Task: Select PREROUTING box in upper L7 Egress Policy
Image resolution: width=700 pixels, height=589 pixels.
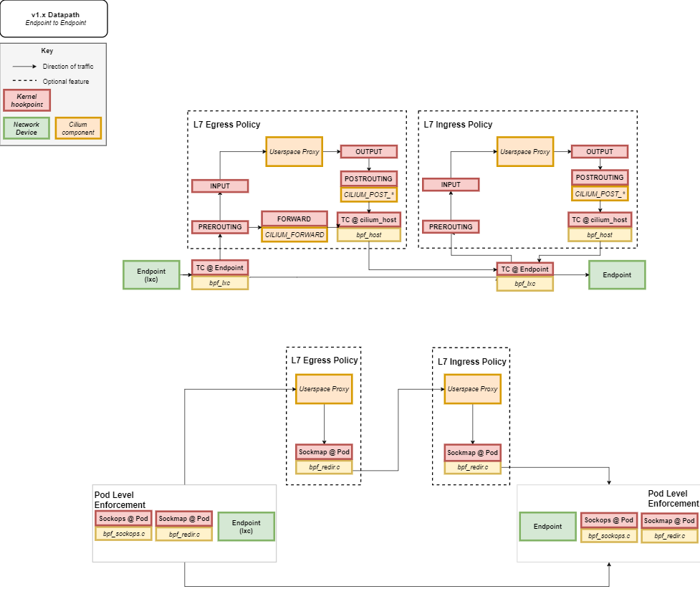Action: pyautogui.click(x=220, y=227)
